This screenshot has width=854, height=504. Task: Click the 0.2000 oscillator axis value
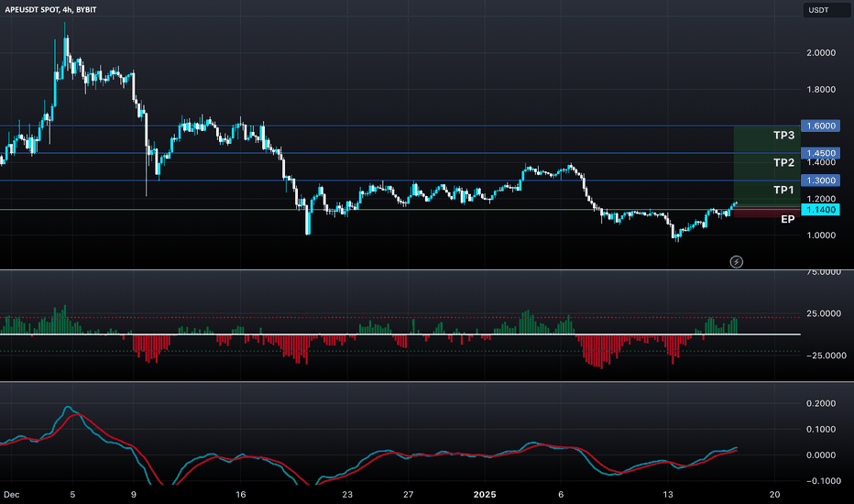(x=821, y=403)
